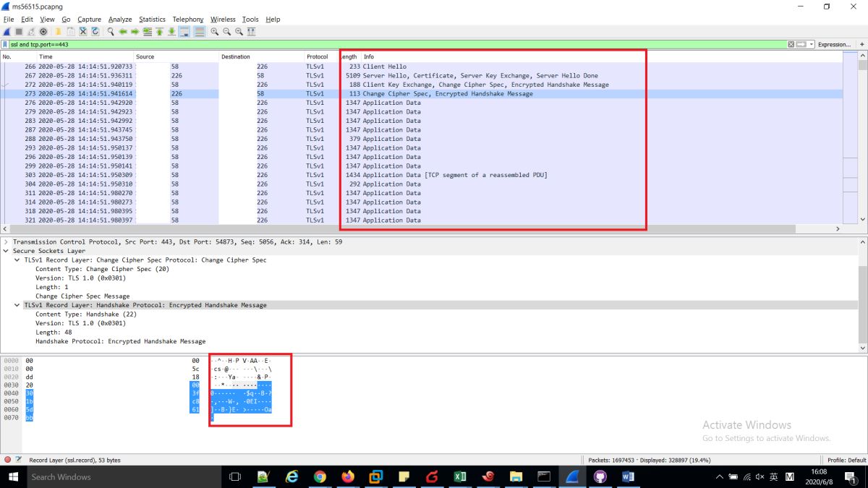This screenshot has height=488, width=868.
Task: Go to specified packet icon
Action: pos(148,32)
